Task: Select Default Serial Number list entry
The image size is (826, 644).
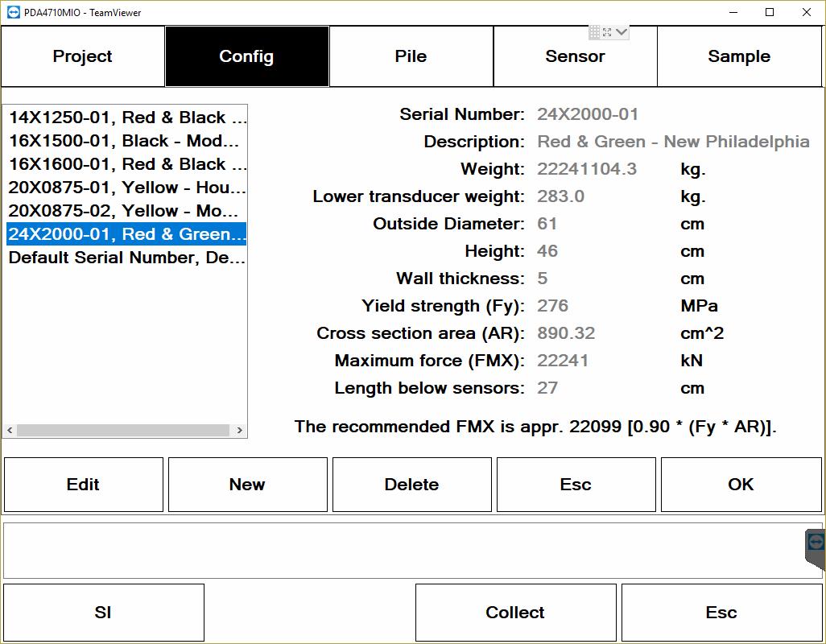Action: click(x=126, y=258)
